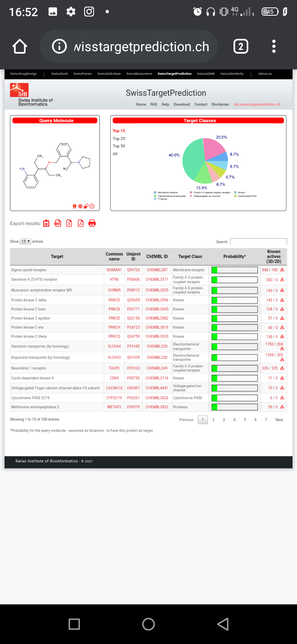The image size is (297, 644).
Task: Open SwissDock in top navigation
Action: point(60,74)
